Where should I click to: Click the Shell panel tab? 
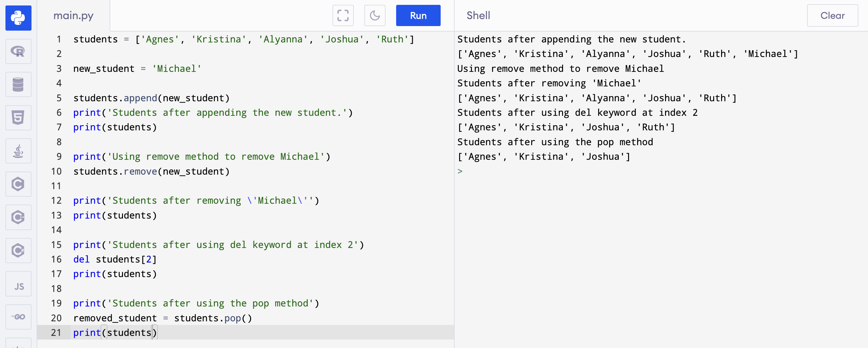478,15
